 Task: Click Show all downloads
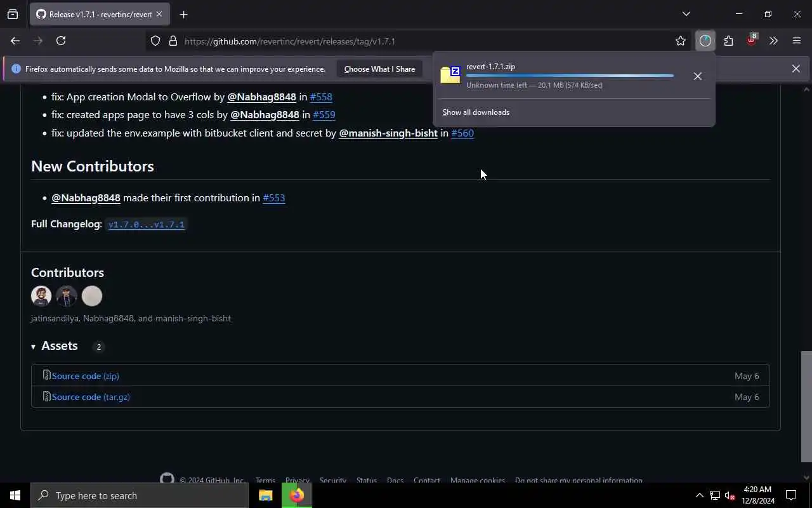point(476,112)
